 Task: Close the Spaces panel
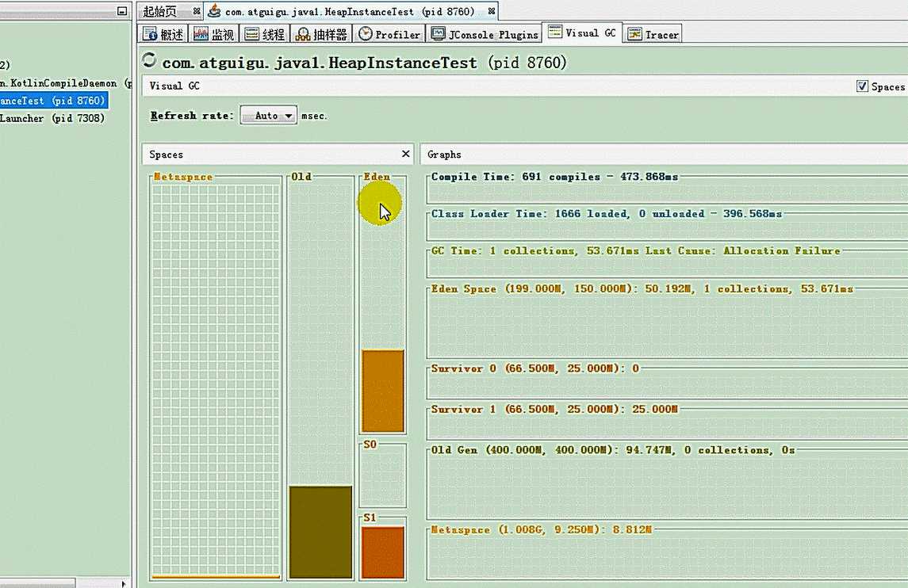pos(406,154)
